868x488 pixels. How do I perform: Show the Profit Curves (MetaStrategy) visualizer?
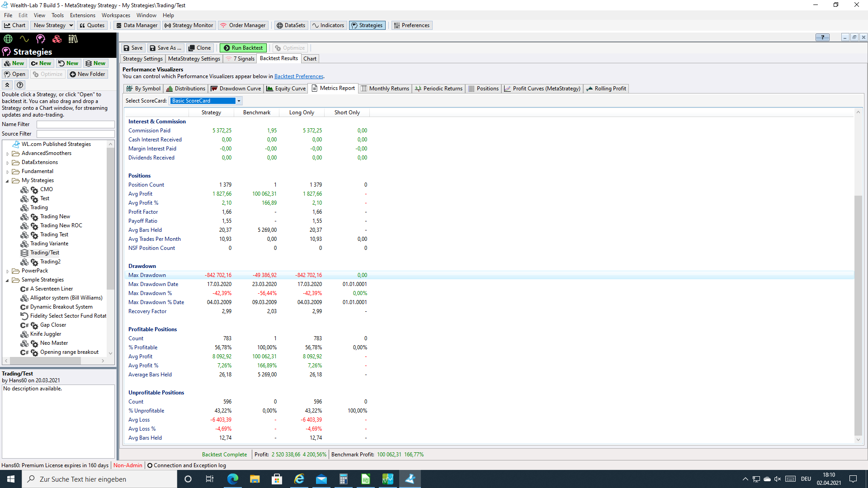[542, 89]
